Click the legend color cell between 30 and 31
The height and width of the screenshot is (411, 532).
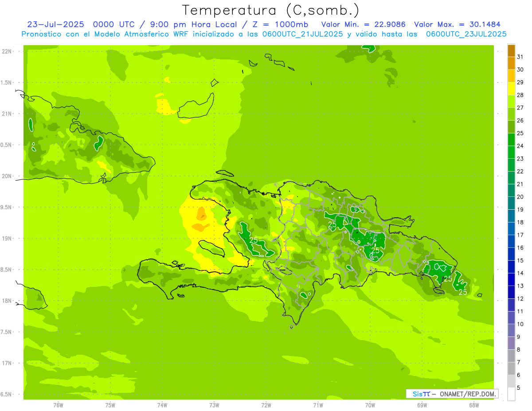pyautogui.click(x=511, y=63)
